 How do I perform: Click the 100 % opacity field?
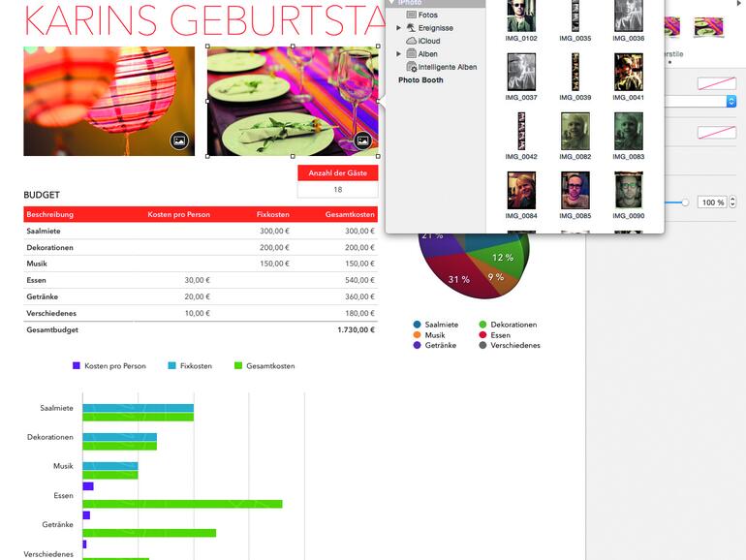[713, 202]
